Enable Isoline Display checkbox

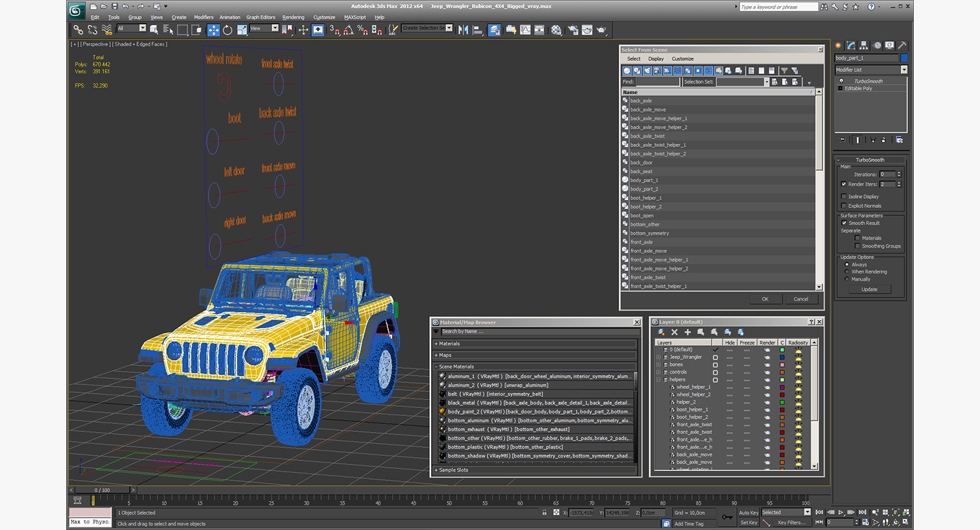point(844,197)
